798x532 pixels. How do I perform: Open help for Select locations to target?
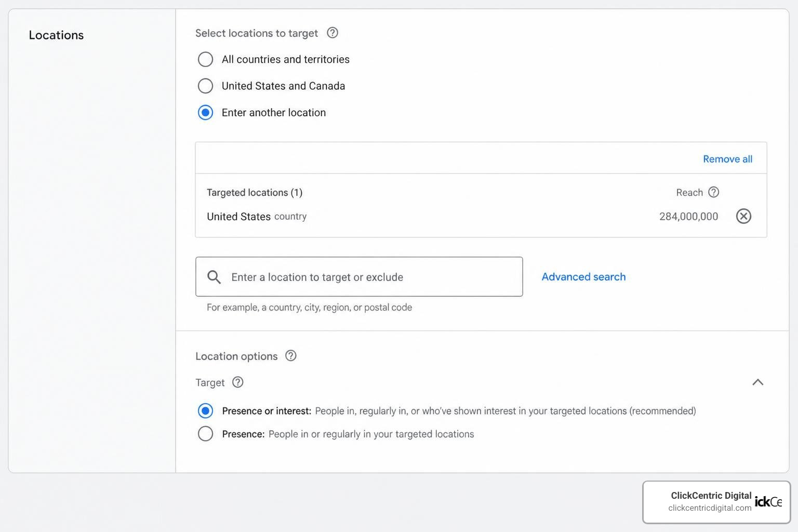[x=332, y=33]
